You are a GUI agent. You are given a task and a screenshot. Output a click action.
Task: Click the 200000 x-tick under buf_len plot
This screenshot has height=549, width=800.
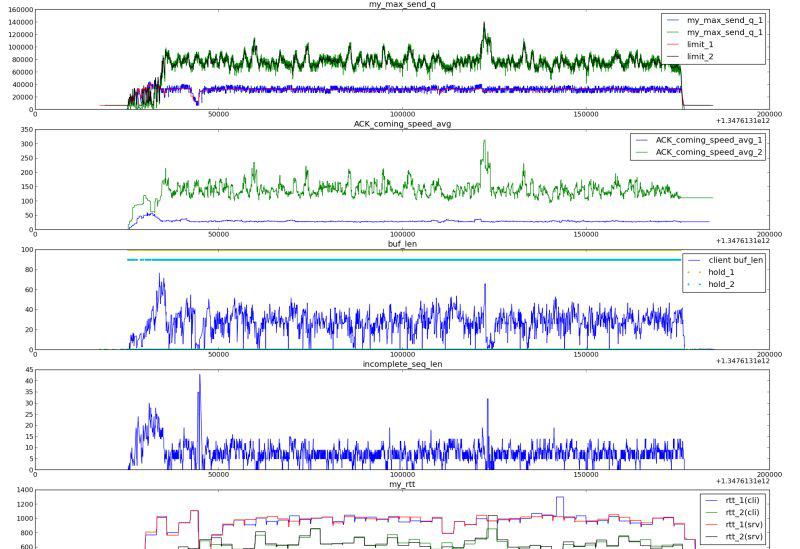tap(769, 354)
